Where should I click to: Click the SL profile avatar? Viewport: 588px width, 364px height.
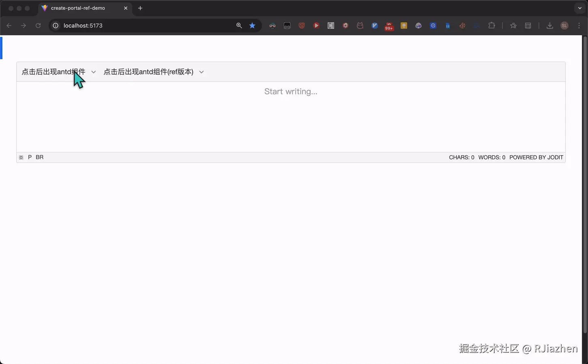click(x=564, y=25)
